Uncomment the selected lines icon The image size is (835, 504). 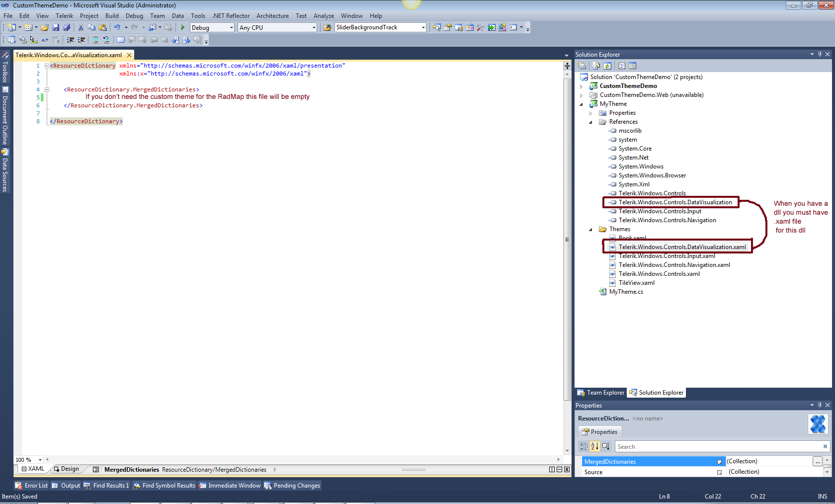point(106,40)
